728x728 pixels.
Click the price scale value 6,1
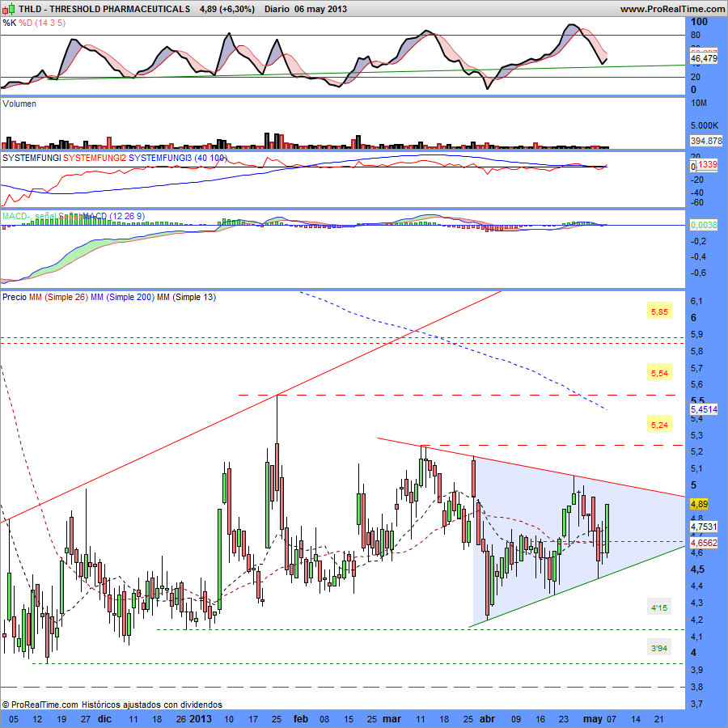[696, 301]
